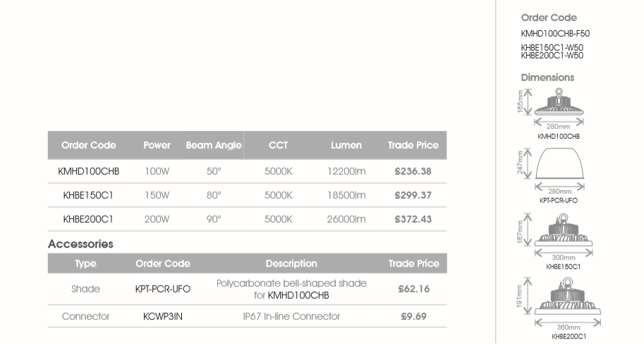Click the Beam Angle column header
The height and width of the screenshot is (344, 644).
pyautogui.click(x=214, y=145)
